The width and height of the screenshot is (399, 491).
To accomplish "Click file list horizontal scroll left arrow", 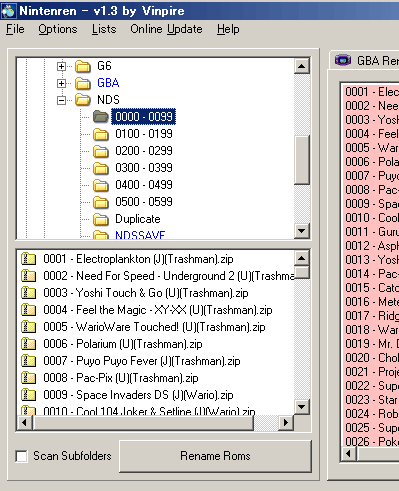I will click(25, 422).
